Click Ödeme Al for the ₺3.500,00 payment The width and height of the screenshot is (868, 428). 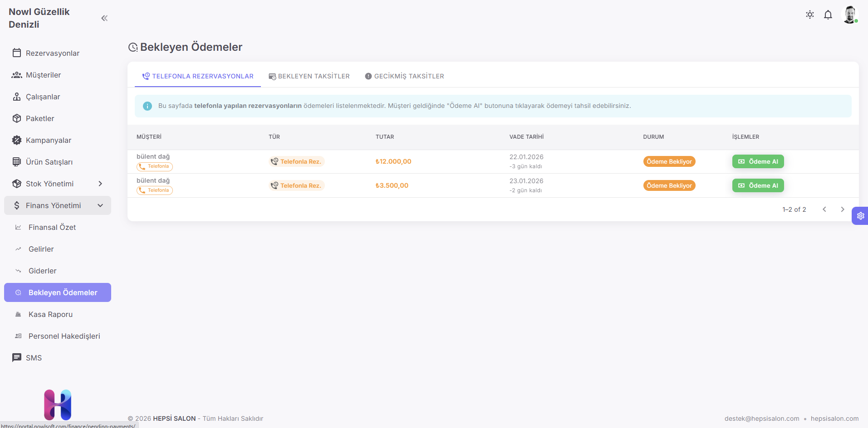point(758,185)
